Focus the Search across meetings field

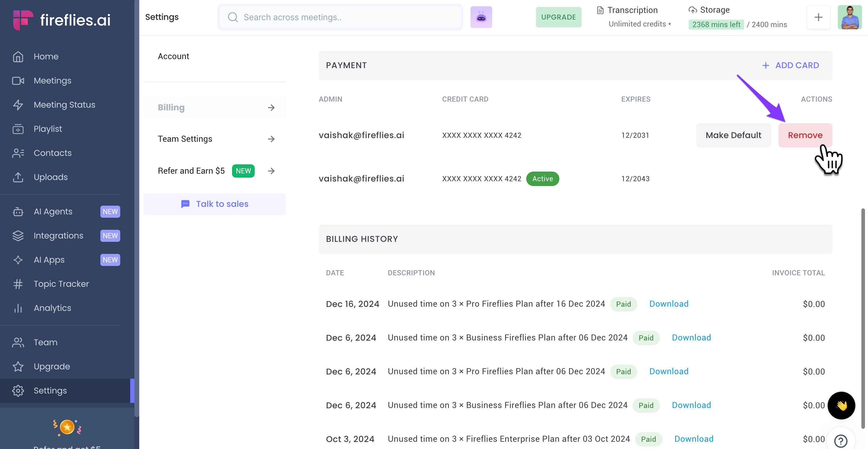click(x=340, y=17)
